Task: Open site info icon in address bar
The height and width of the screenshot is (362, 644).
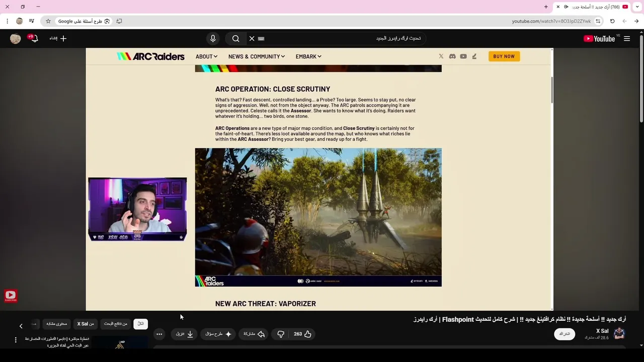Action: (598, 21)
